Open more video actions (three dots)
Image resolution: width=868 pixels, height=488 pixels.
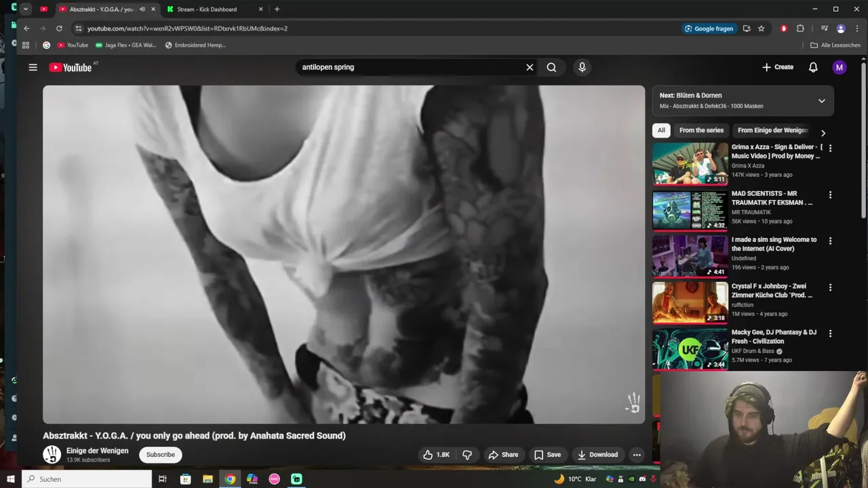(x=637, y=455)
